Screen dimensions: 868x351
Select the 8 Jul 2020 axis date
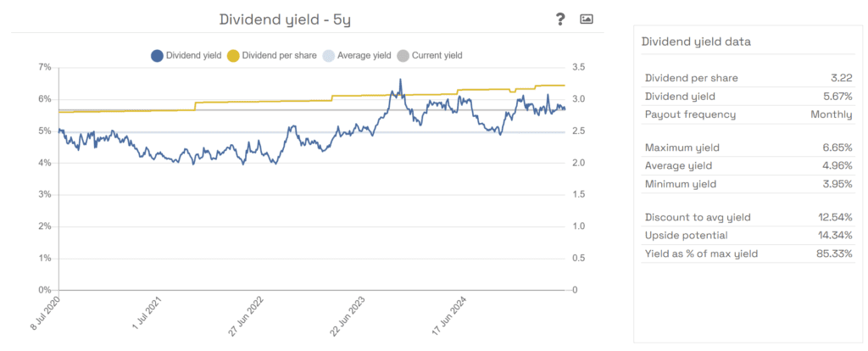click(45, 316)
